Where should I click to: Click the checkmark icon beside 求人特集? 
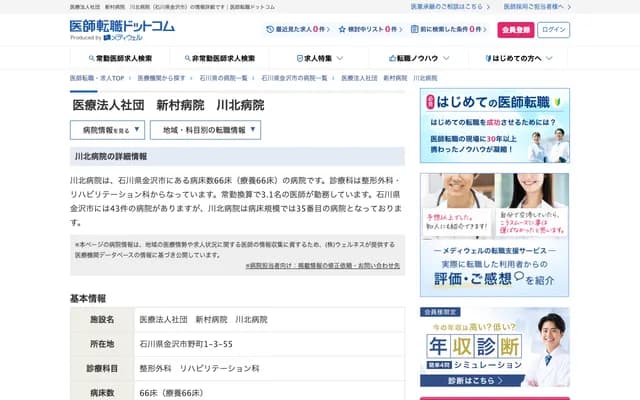click(300, 58)
